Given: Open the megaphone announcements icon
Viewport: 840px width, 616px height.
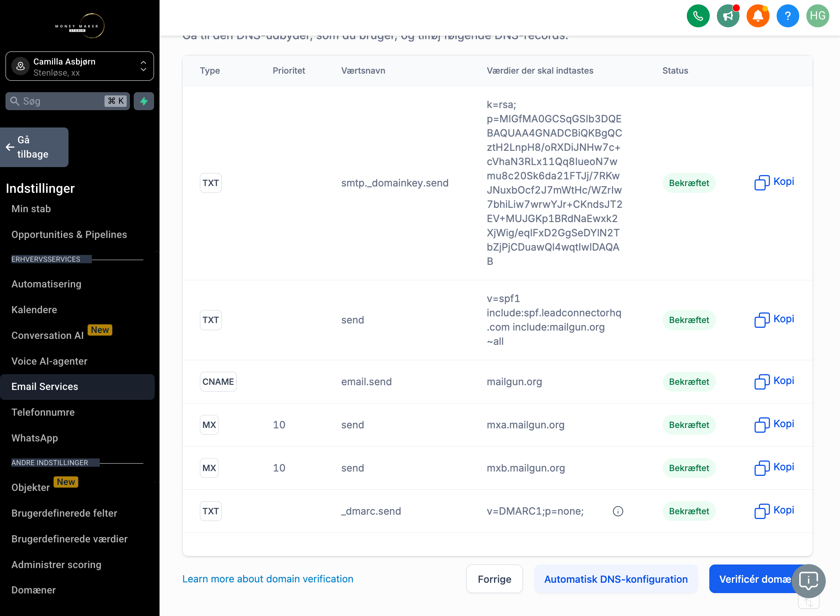Looking at the screenshot, I should (x=728, y=16).
